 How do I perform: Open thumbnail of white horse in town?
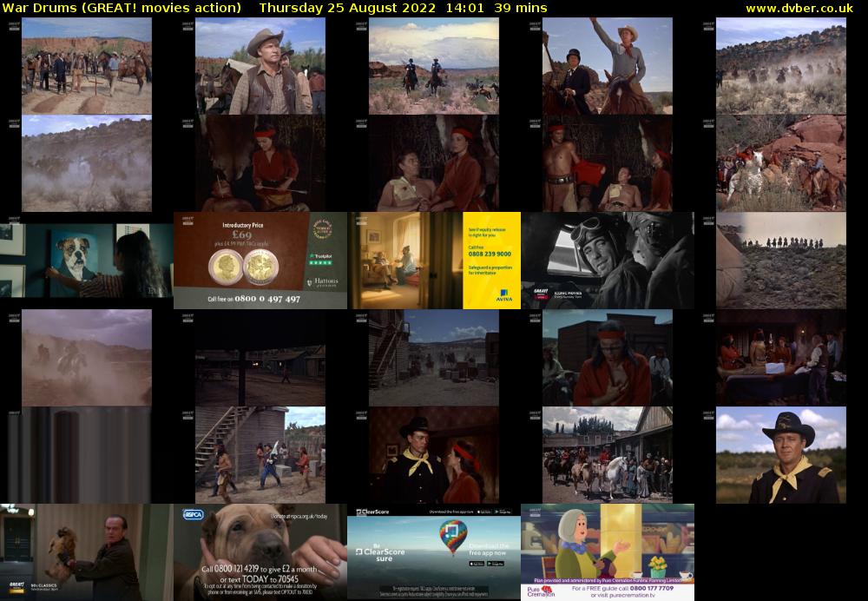pos(608,455)
